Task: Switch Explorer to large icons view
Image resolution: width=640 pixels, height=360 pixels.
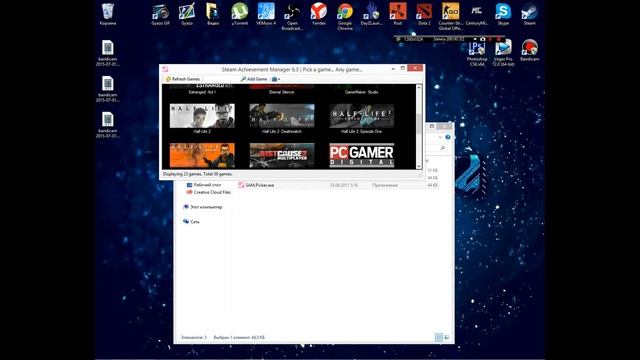Action: click(x=447, y=337)
